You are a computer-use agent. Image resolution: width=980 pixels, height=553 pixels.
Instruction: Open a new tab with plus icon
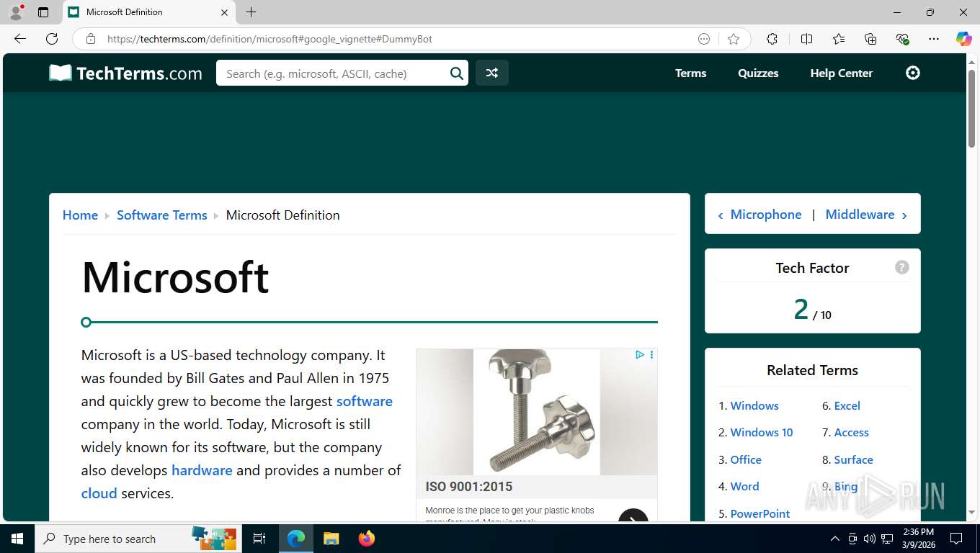(251, 12)
